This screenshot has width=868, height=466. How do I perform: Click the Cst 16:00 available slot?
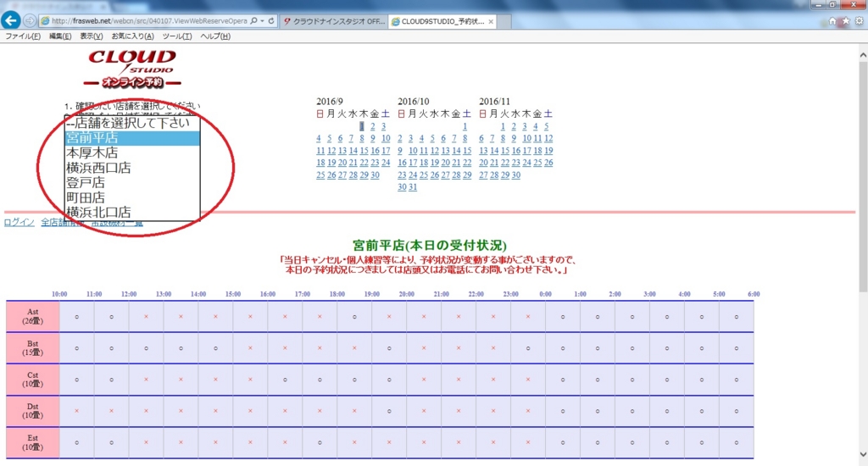pyautogui.click(x=285, y=380)
